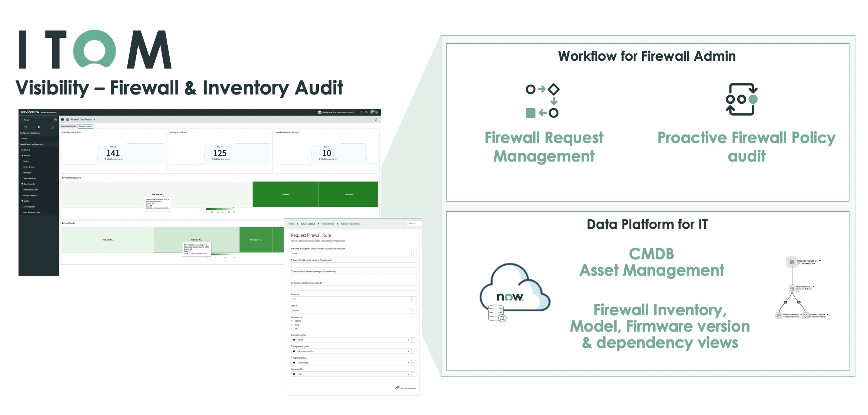The width and height of the screenshot is (868, 415).
Task: Open the history clock icon
Action: (52, 127)
